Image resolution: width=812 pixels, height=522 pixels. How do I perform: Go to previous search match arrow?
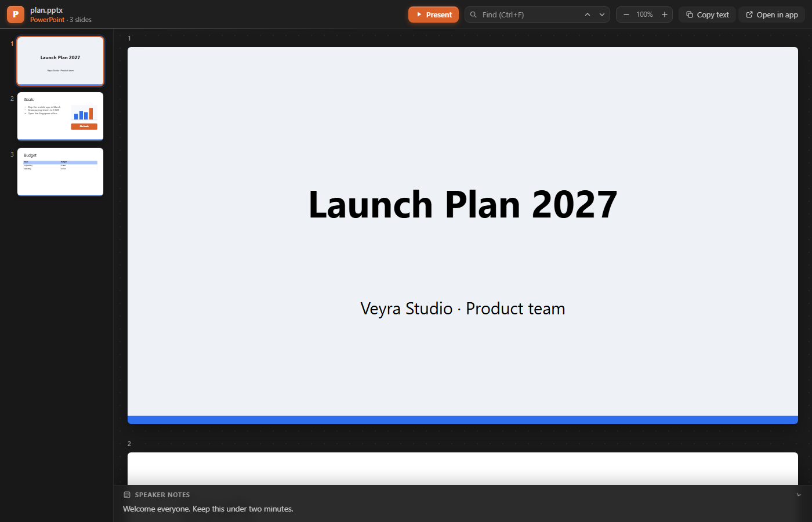[588, 14]
